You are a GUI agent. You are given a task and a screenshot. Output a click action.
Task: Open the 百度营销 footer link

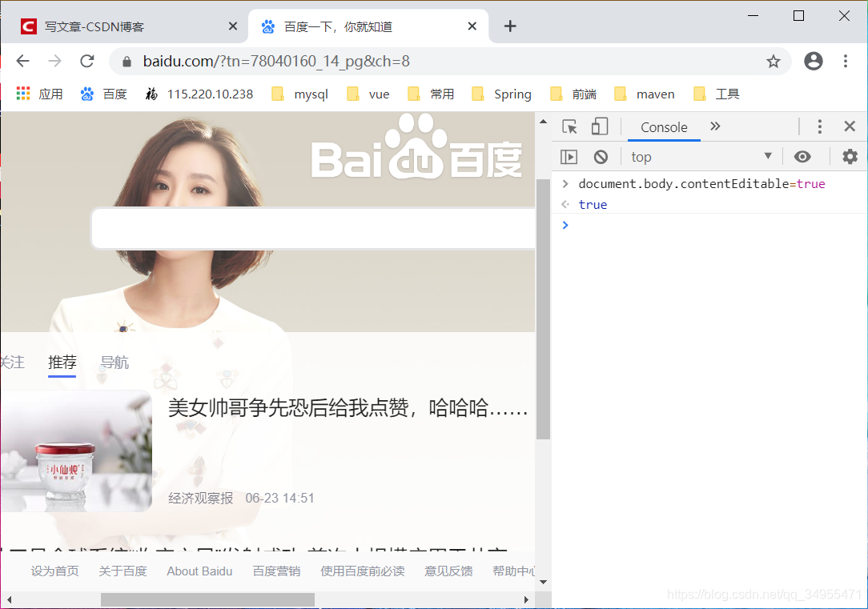pos(276,571)
